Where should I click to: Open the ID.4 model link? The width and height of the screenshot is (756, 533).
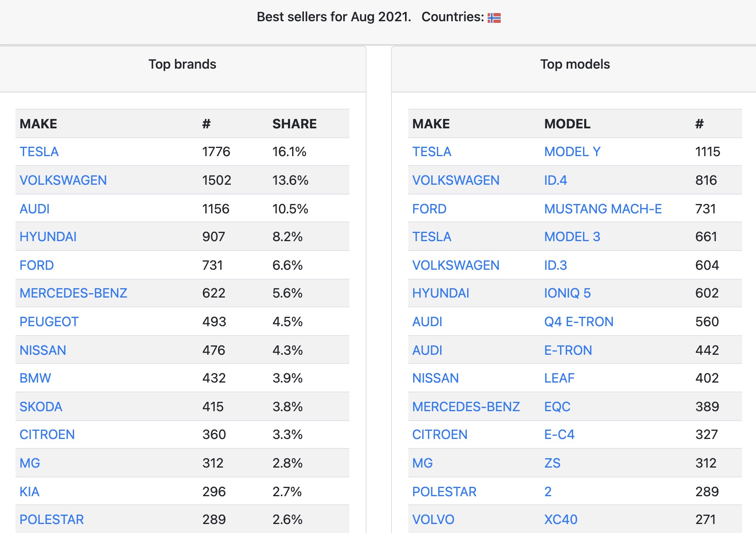click(x=556, y=180)
